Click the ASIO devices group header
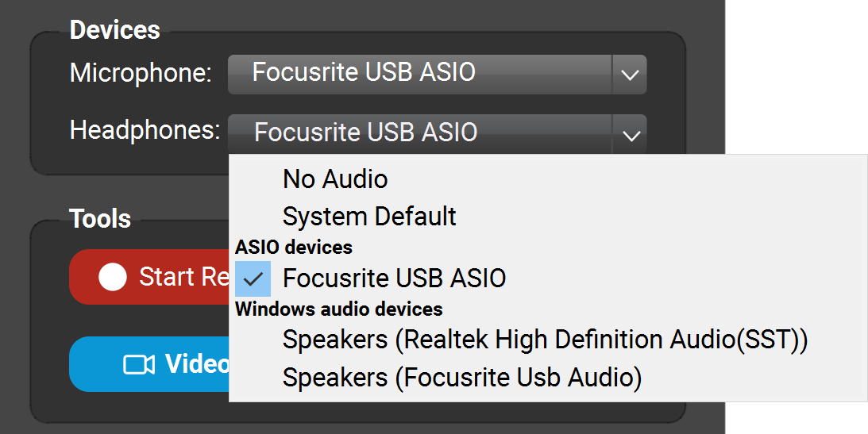The width and height of the screenshot is (868, 434). point(294,248)
